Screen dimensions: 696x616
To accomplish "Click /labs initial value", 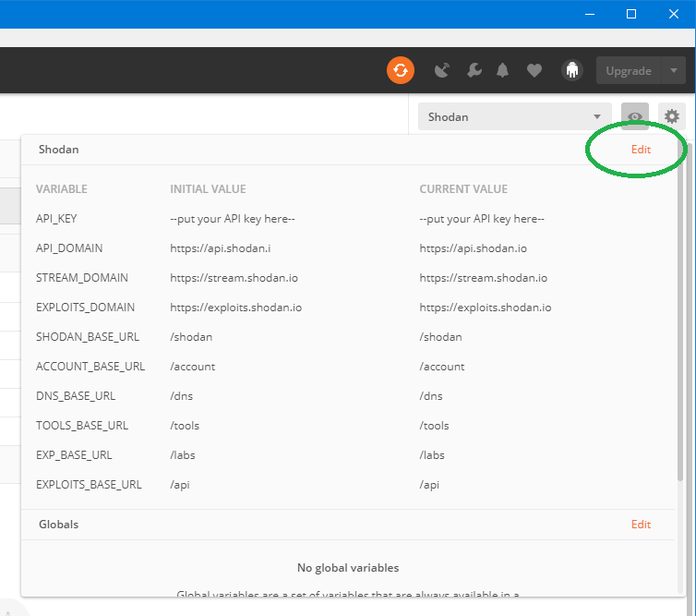I will pyautogui.click(x=183, y=454).
